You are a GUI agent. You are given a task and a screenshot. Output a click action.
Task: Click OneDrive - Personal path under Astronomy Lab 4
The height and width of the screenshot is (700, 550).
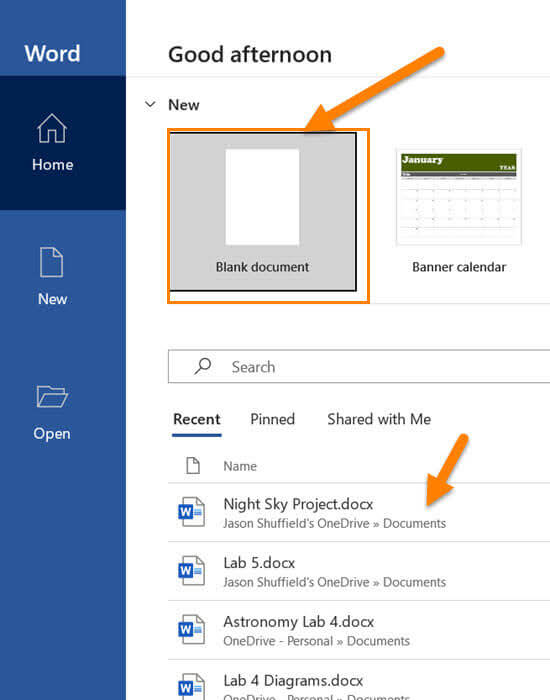(x=317, y=641)
